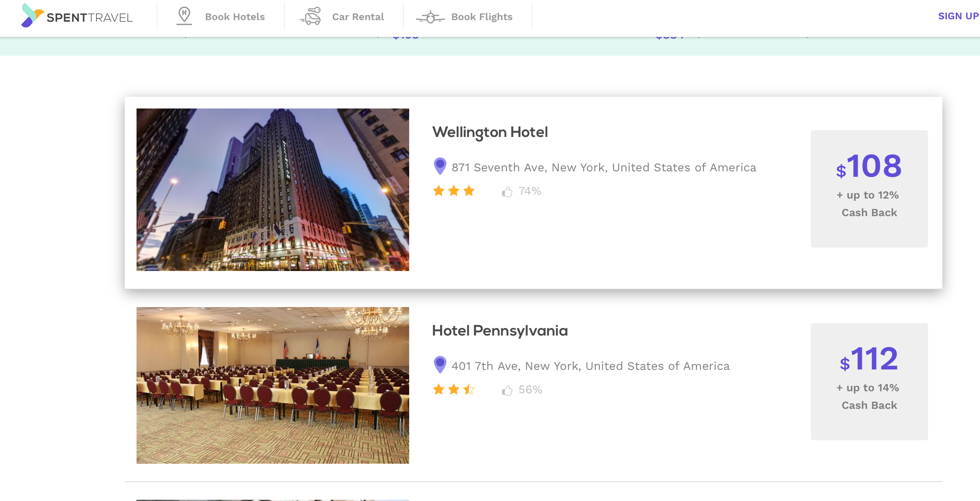Click the car rental car icon

(310, 16)
